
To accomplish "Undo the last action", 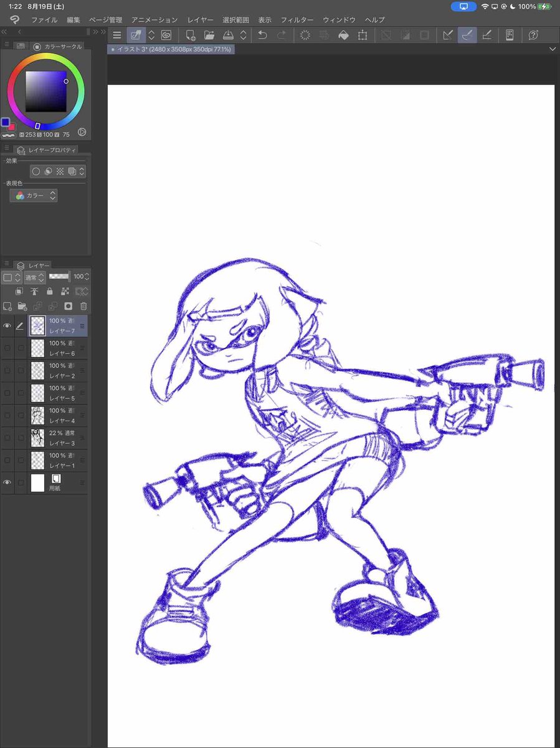I will 262,36.
